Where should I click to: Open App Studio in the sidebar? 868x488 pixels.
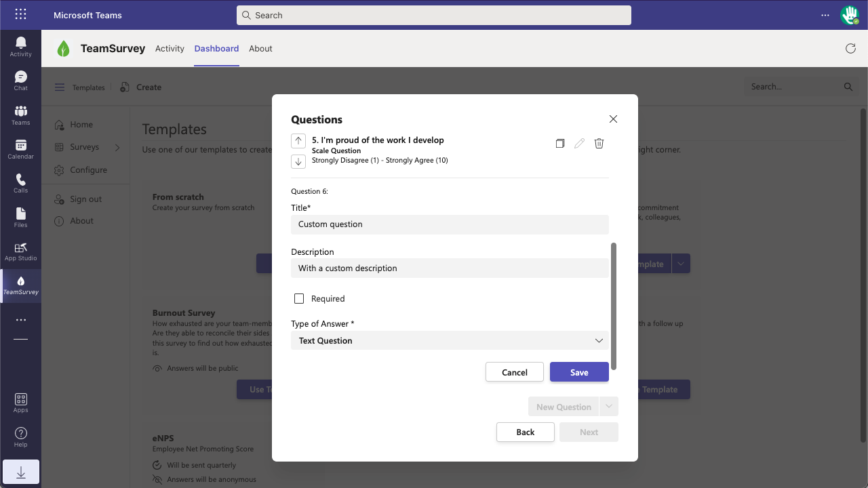coord(20,251)
